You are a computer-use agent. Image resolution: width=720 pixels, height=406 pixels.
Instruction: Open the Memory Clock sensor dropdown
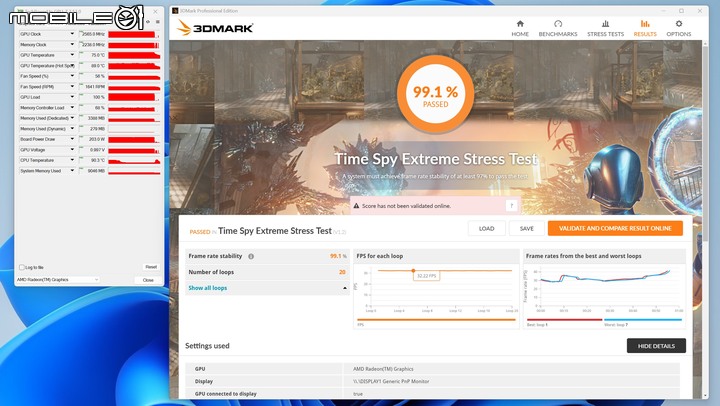coord(72,45)
